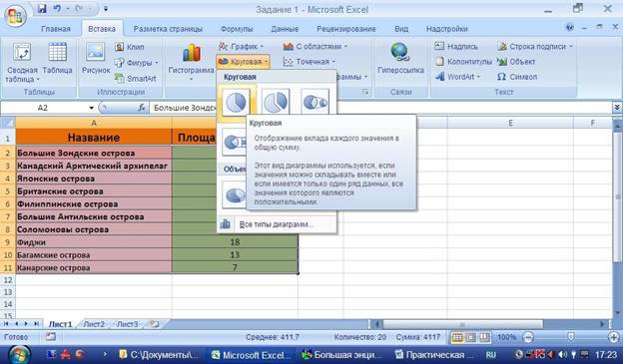Open the Гистограмма column chart gallery

point(191,61)
